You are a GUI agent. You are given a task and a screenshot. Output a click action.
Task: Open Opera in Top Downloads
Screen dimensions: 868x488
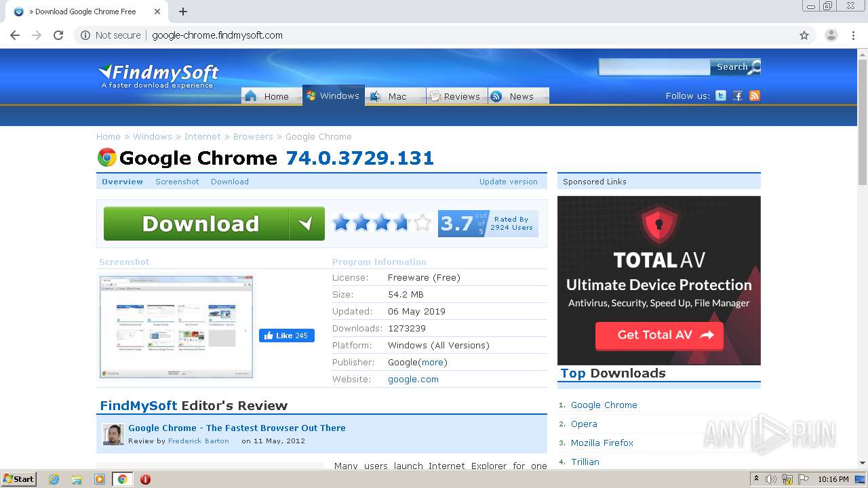pyautogui.click(x=584, y=424)
